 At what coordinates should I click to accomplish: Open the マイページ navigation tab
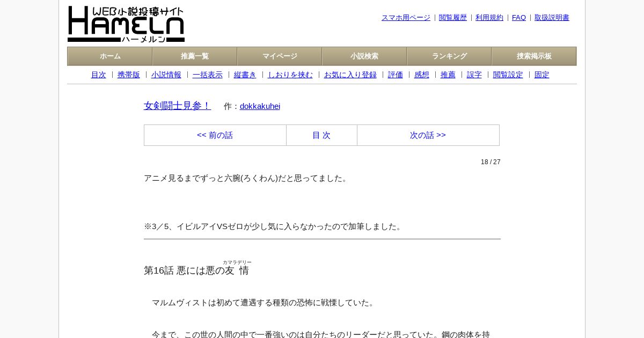(x=280, y=56)
